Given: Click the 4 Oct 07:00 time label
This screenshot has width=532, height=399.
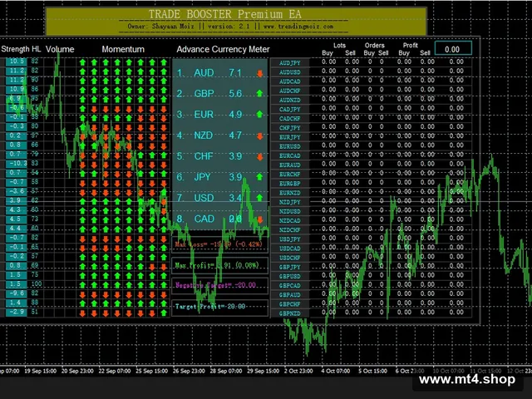Looking at the screenshot, I should pos(335,371).
